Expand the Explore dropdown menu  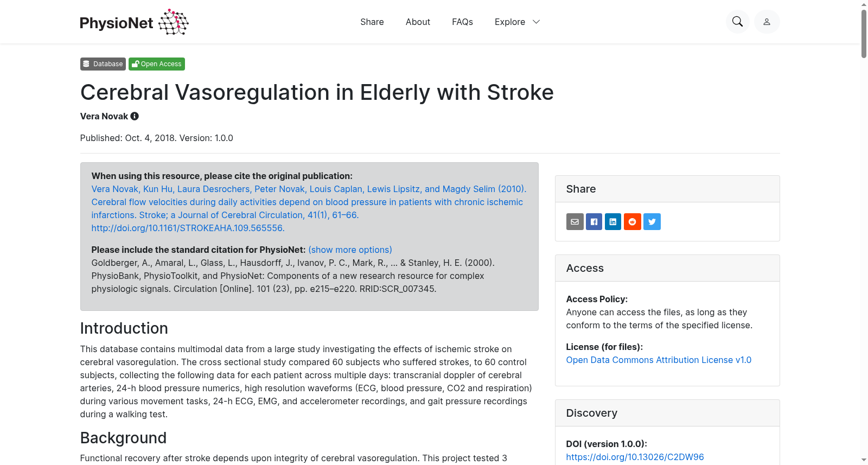[x=517, y=22]
